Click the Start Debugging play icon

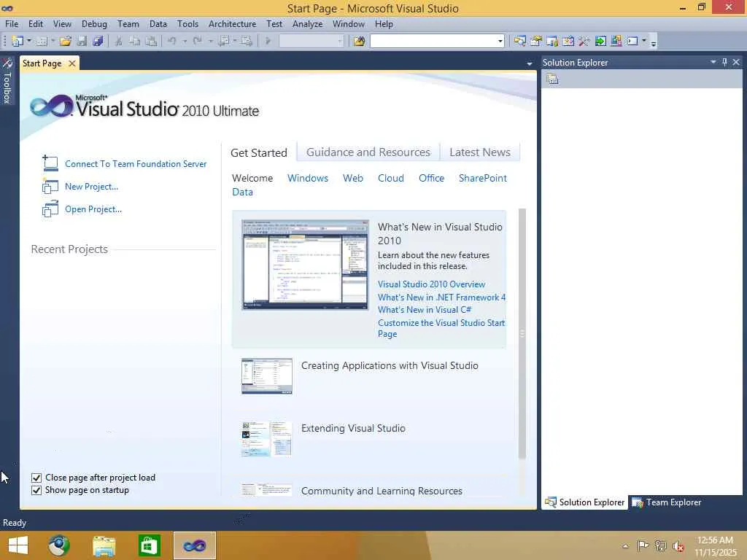[268, 41]
